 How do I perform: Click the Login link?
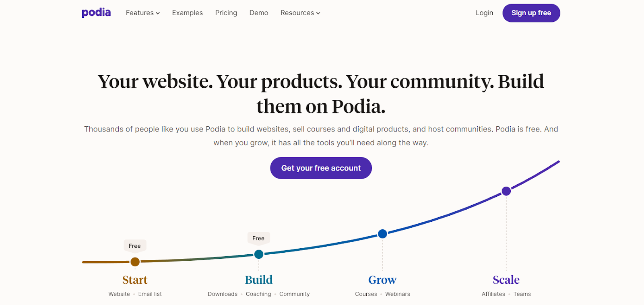click(484, 13)
